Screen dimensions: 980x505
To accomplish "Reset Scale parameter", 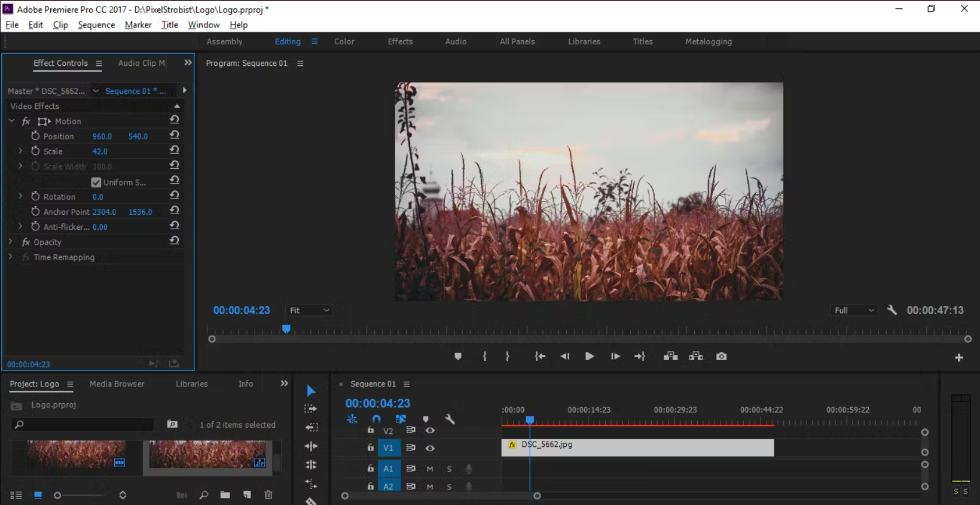I will click(174, 150).
